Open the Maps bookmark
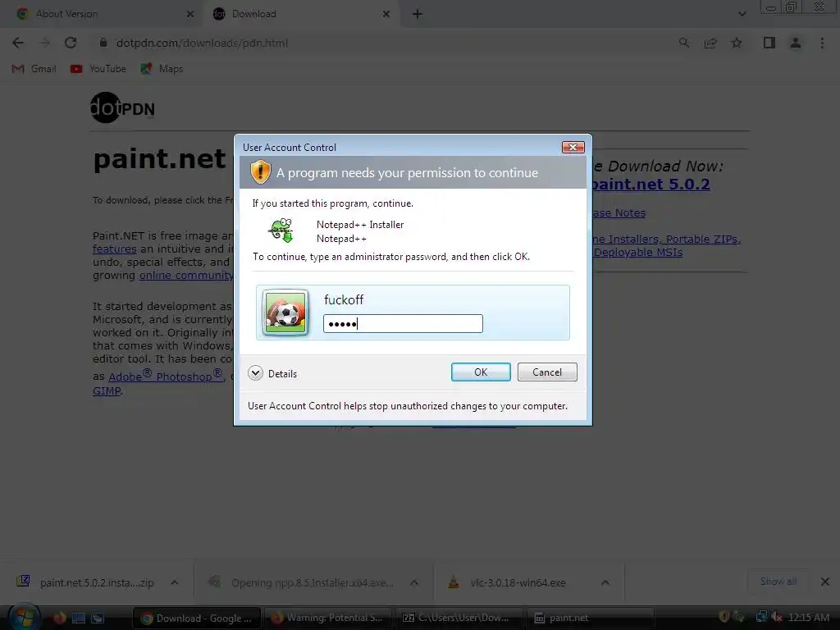Viewport: 840px width, 630px height. tap(162, 69)
